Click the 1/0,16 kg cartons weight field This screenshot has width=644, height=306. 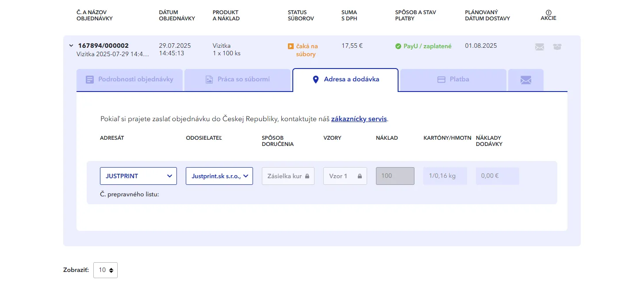445,176
